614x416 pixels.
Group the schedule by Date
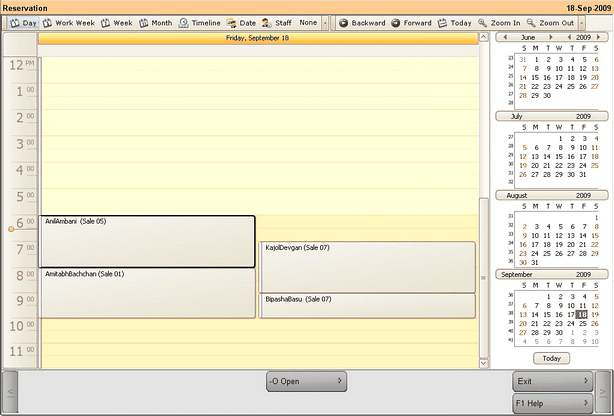point(241,22)
